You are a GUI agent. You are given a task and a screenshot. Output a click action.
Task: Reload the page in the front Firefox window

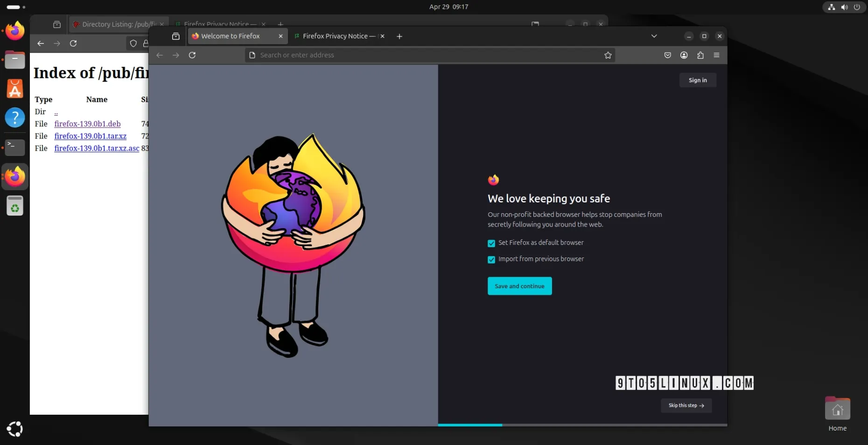pyautogui.click(x=192, y=55)
